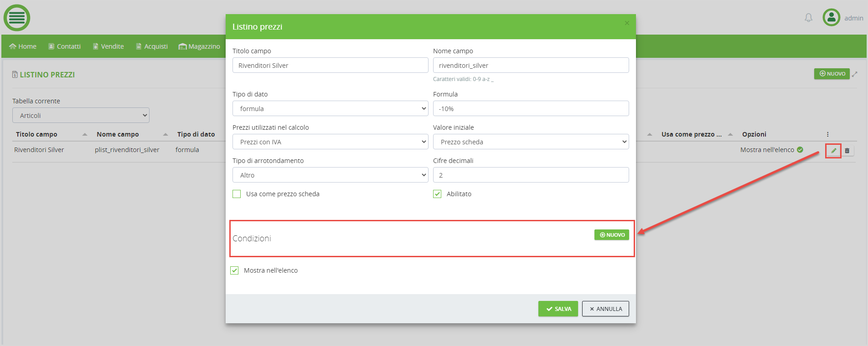868x346 pixels.
Task: Open the admin user avatar
Action: coord(831,18)
